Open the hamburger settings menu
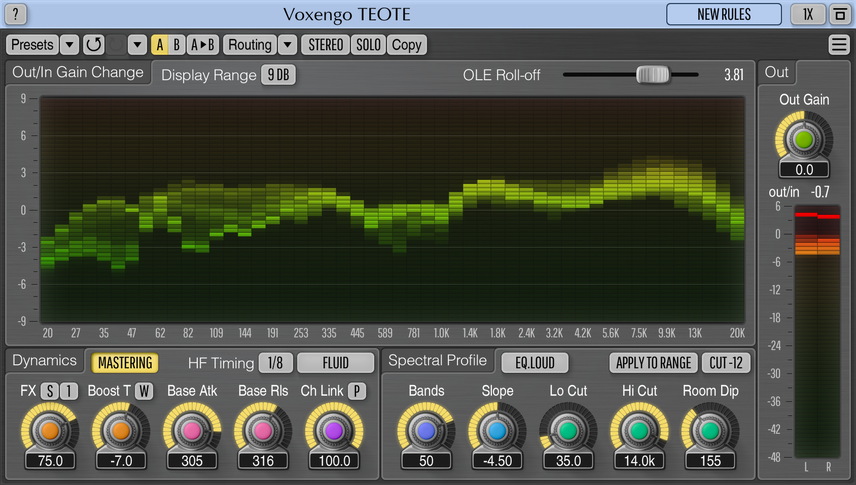Viewport: 856px width, 485px height. click(x=840, y=45)
